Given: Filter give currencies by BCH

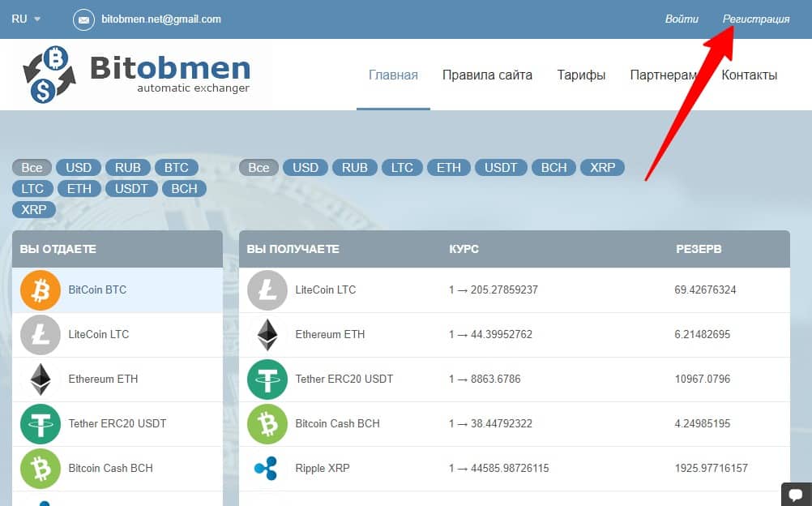Looking at the screenshot, I should click(x=184, y=189).
